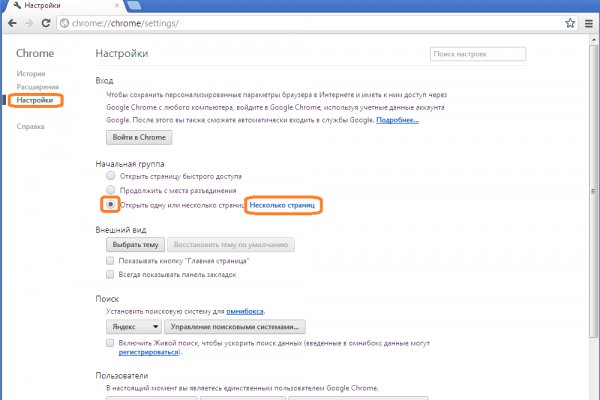Open the Chrome menu (three lines icon)
The height and width of the screenshot is (400, 600).
tap(587, 22)
